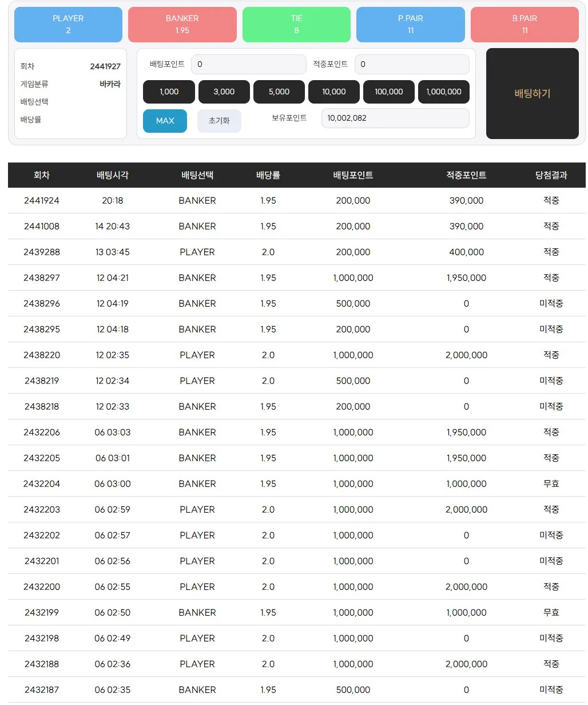Choose the TIE 8 bet option
The height and width of the screenshot is (705, 588).
(296, 25)
